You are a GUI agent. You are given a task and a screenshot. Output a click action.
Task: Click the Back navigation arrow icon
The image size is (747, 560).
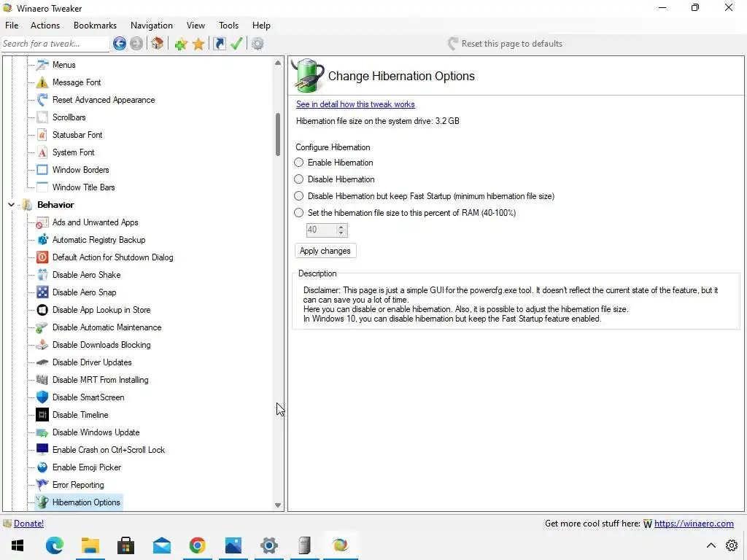[120, 44]
